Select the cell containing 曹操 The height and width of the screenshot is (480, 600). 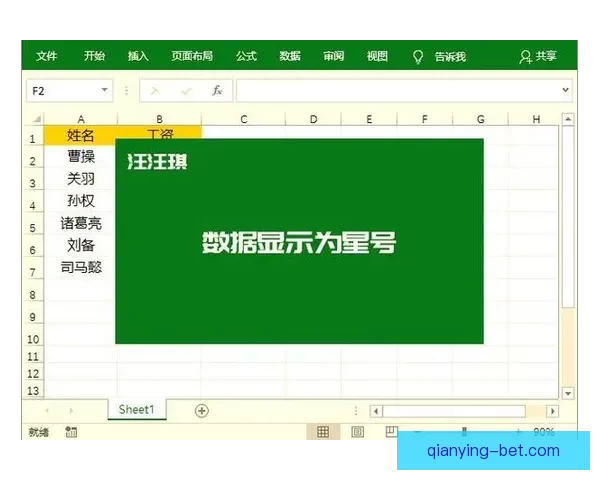[x=81, y=157]
